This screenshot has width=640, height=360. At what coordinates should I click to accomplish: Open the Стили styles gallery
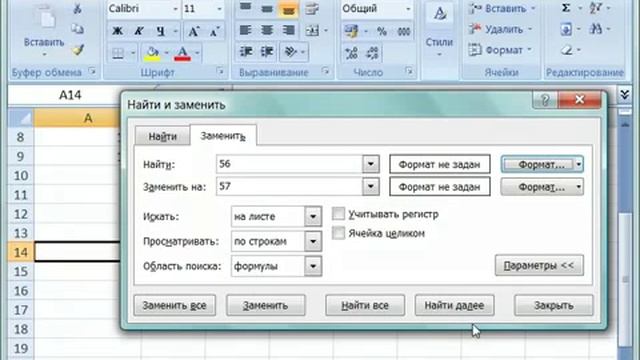pos(439,31)
